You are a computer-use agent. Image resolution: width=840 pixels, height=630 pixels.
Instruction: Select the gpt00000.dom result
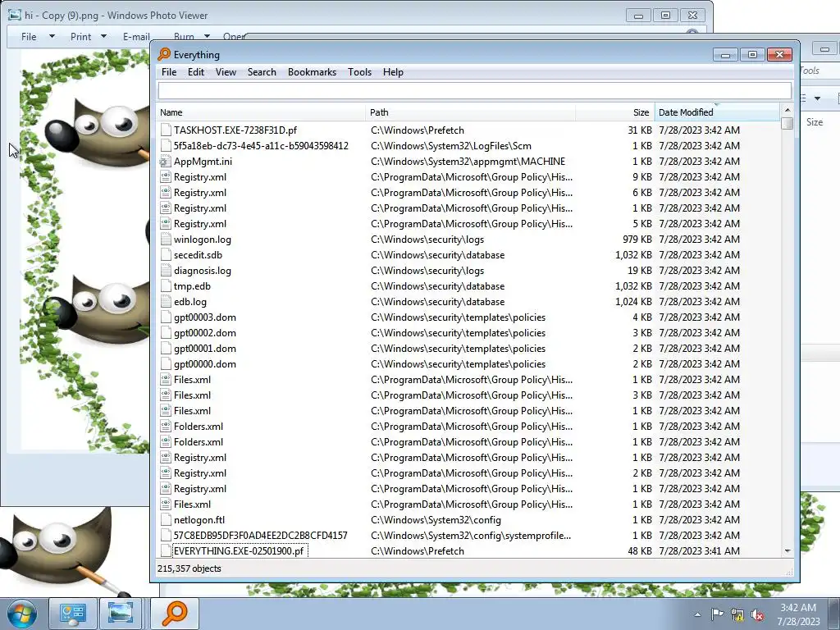[204, 363]
